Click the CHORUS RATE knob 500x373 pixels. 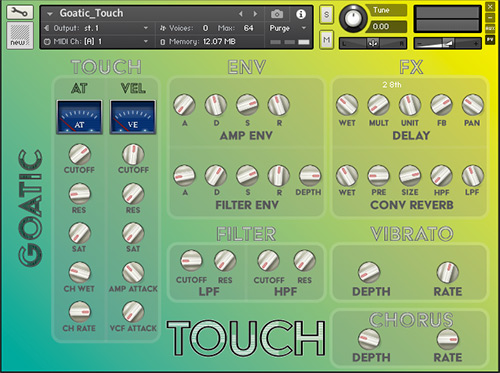(448, 339)
